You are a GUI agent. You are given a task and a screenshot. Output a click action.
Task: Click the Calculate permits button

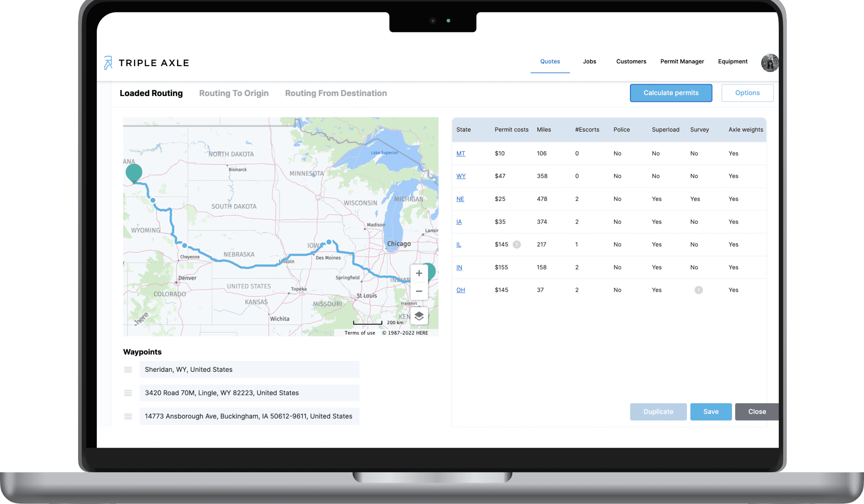(x=671, y=93)
